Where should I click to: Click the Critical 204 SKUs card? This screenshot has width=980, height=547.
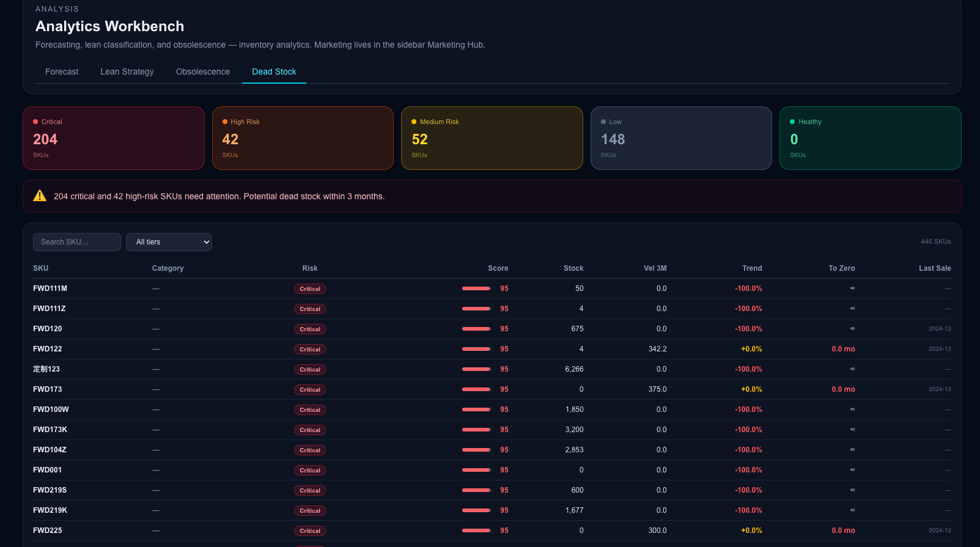point(114,138)
